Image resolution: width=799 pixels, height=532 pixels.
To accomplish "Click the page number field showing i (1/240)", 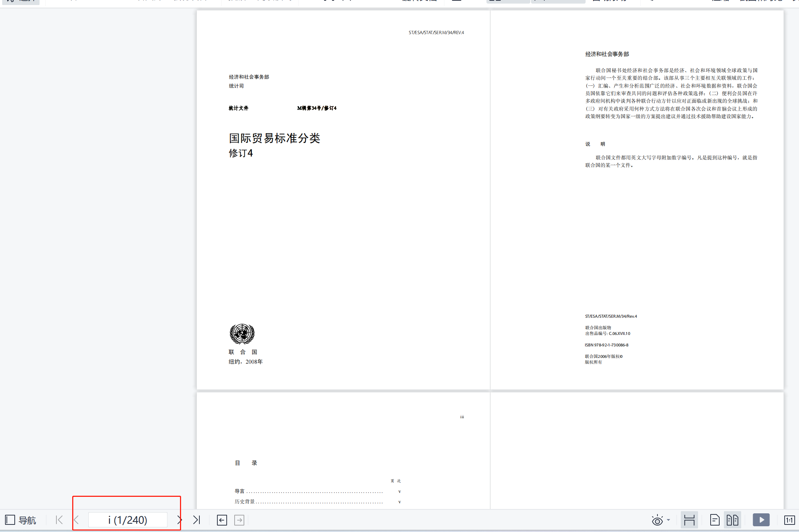I will [x=128, y=520].
